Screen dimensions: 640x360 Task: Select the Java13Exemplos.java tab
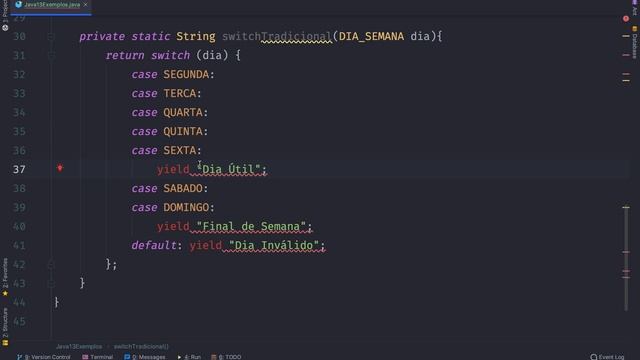(51, 5)
